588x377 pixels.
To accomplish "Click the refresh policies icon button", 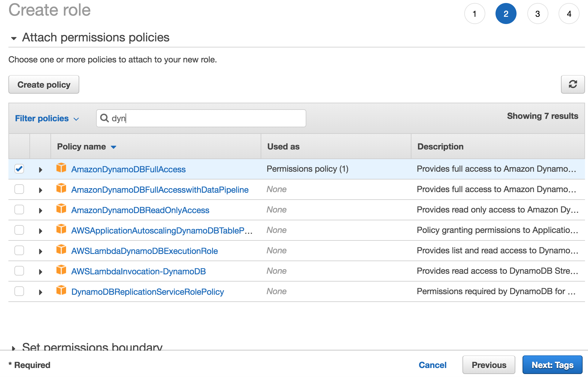I will click(572, 84).
